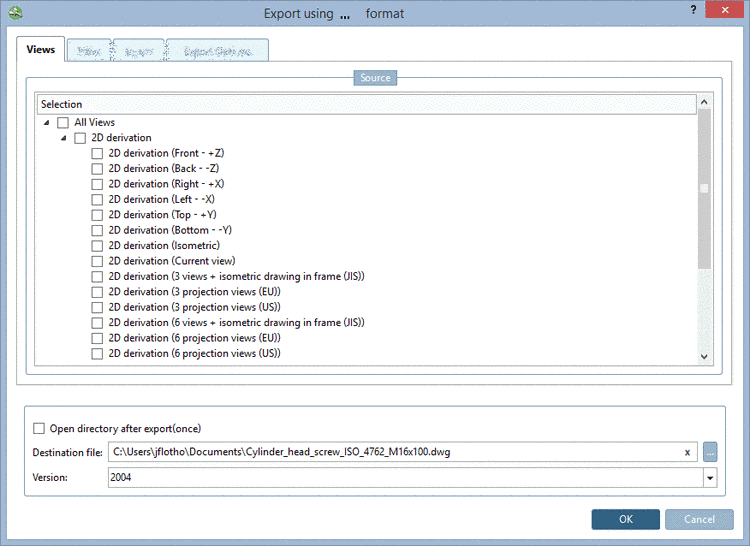
Task: Click the scroll down arrow of Selection list
Action: [704, 356]
